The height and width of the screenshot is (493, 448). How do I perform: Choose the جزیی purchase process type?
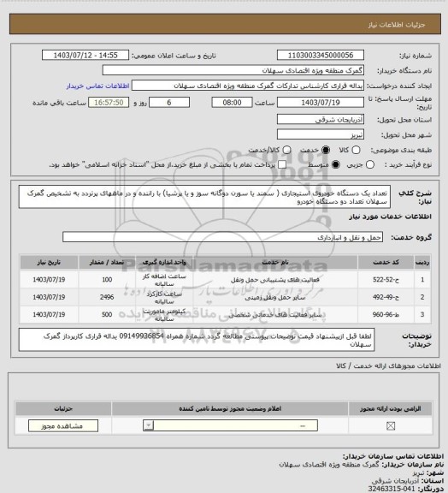370,164
